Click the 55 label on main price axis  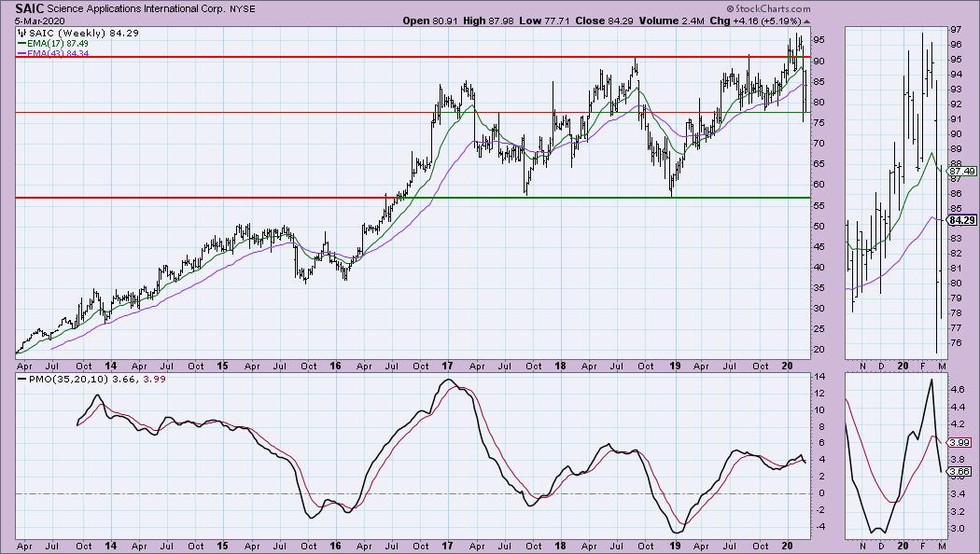pos(819,205)
